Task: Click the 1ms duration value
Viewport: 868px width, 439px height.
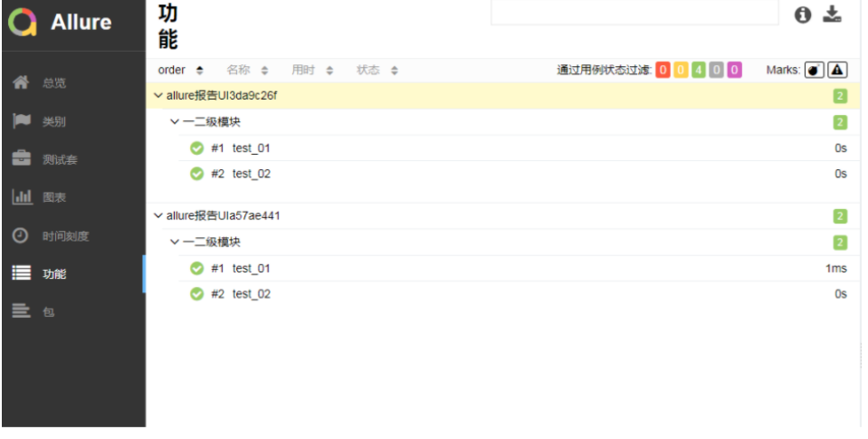Action: click(836, 269)
